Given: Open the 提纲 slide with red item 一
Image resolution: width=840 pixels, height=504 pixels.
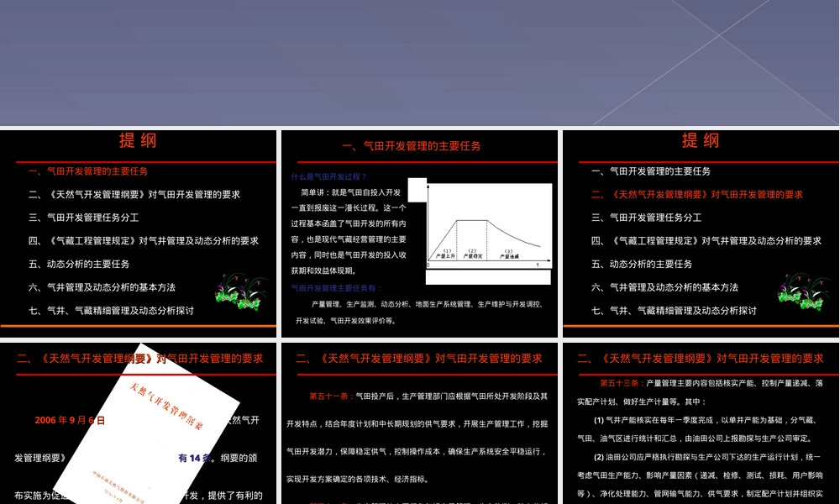Looking at the screenshot, I should (x=139, y=234).
